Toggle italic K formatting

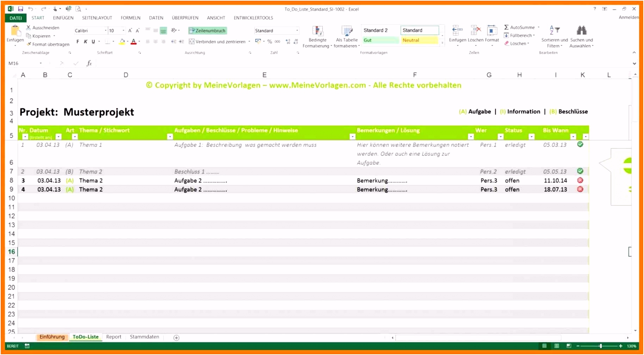coord(85,42)
